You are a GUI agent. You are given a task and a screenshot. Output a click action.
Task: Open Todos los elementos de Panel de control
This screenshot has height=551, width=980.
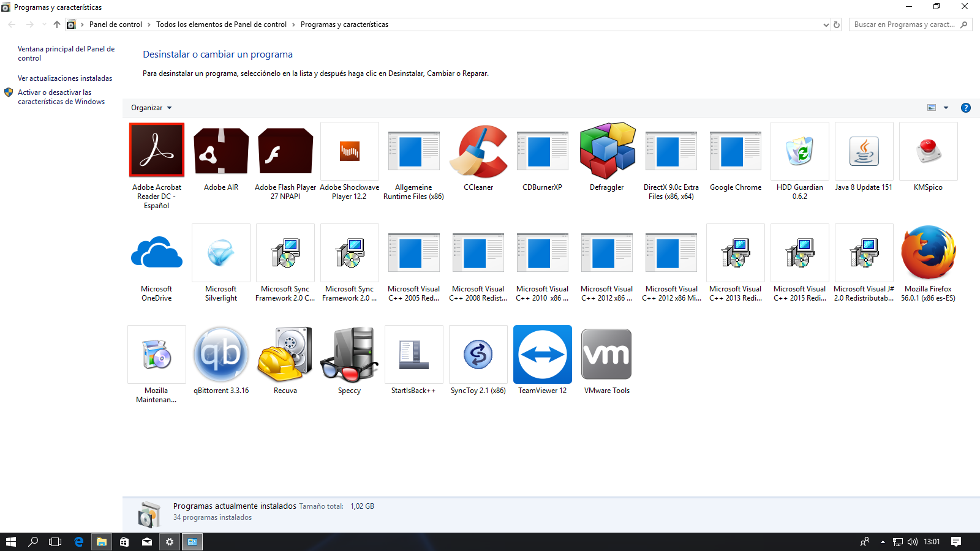click(x=221, y=24)
